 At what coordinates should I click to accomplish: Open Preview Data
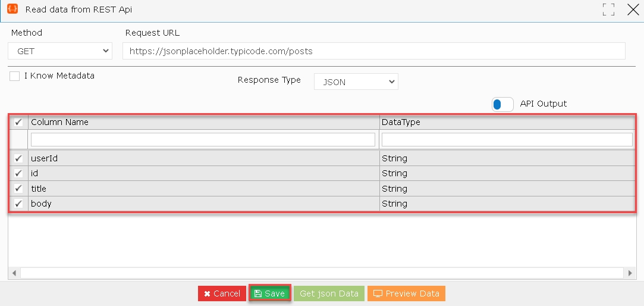(x=406, y=293)
